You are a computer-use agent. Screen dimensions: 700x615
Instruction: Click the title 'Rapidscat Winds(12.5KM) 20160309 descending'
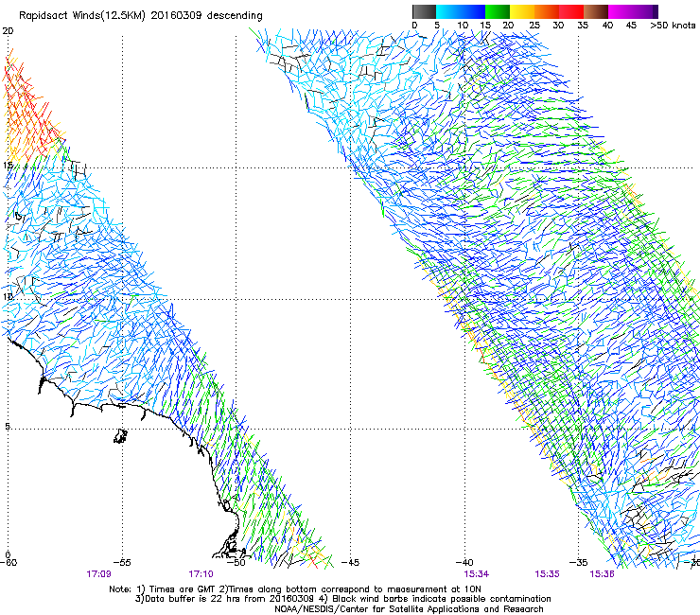click(141, 15)
